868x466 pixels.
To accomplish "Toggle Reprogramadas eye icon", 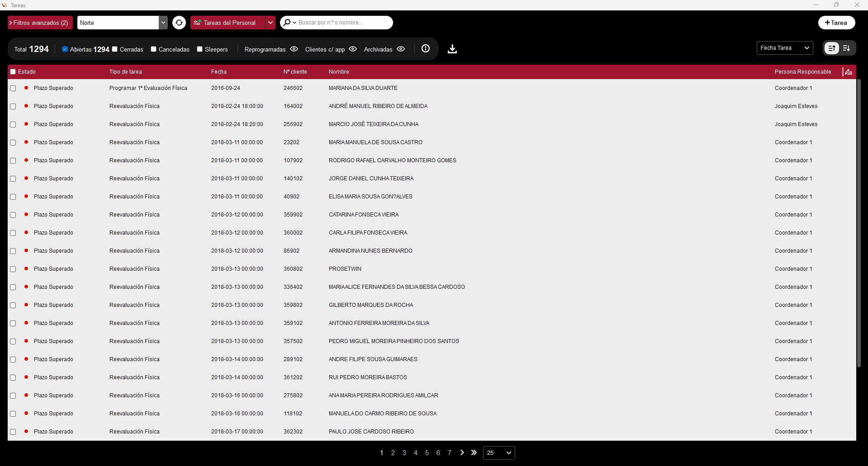I will click(x=294, y=49).
